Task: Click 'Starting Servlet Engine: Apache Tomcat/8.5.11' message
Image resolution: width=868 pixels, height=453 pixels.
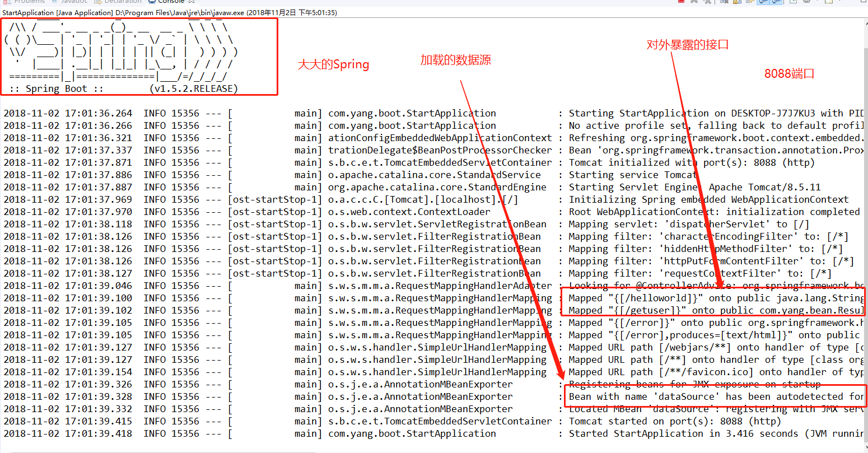Action: coord(695,187)
